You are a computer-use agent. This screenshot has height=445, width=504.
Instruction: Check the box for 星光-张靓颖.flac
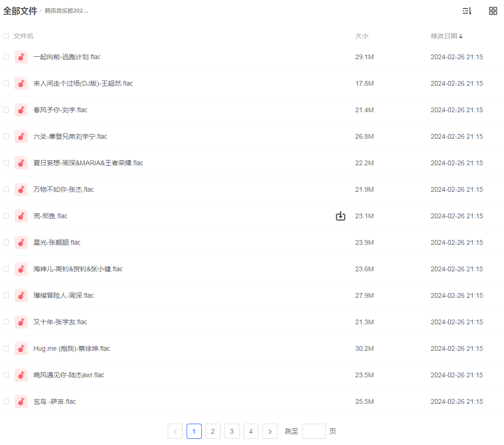tap(6, 242)
